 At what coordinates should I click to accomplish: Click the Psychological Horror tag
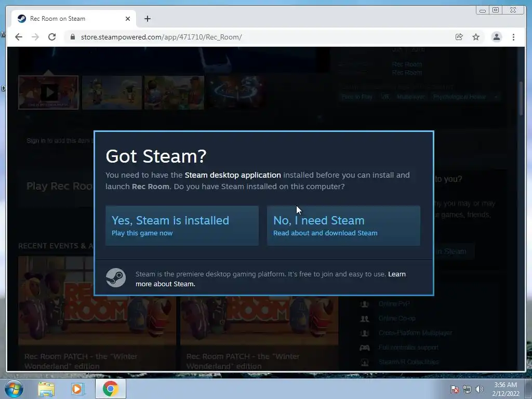[459, 97]
